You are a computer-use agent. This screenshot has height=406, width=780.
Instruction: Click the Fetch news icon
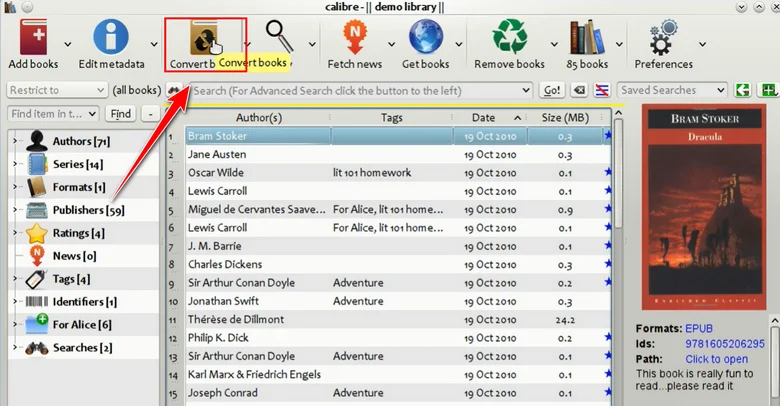click(x=355, y=37)
